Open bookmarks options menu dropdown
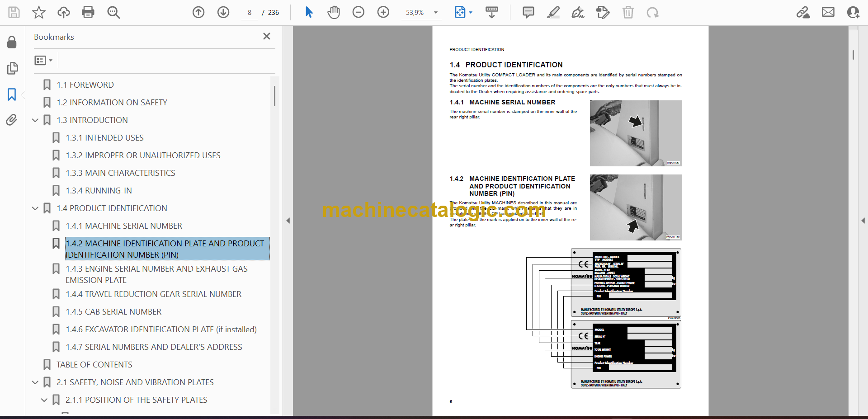This screenshot has height=419, width=868. point(44,60)
